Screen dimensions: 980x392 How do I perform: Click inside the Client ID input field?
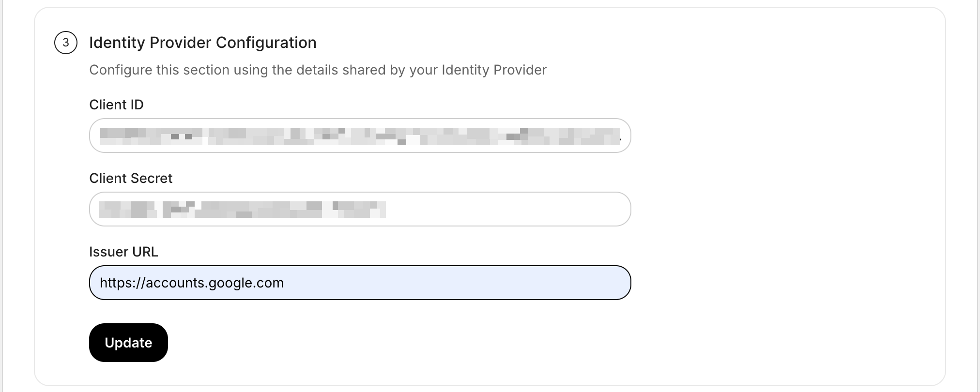359,136
